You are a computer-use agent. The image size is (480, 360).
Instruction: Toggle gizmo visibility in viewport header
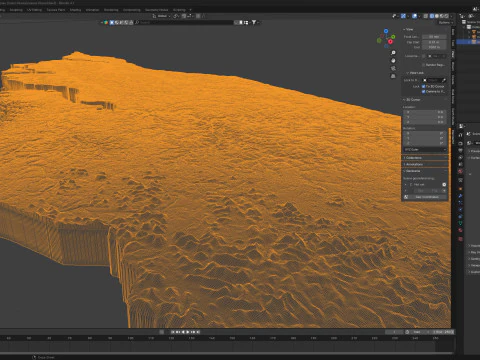(x=403, y=16)
